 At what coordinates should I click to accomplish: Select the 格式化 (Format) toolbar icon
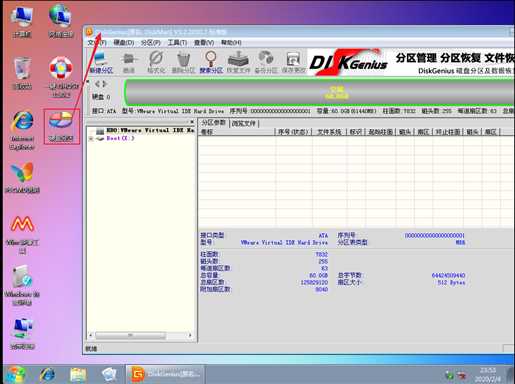click(x=156, y=62)
